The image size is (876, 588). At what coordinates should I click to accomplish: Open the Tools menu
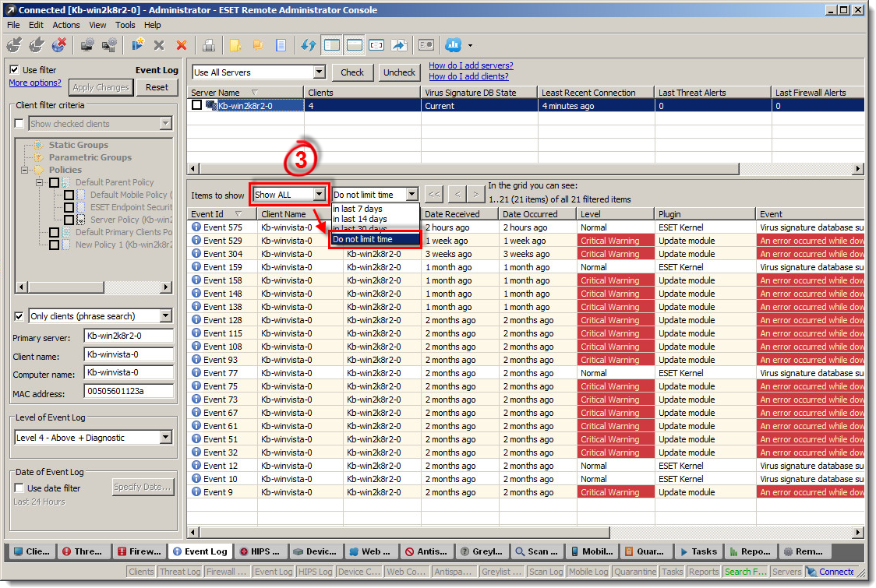tap(125, 25)
